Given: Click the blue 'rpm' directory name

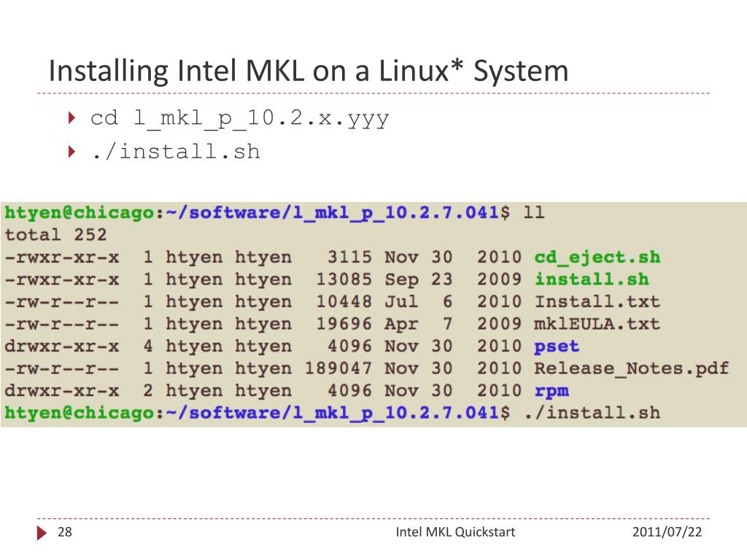Looking at the screenshot, I should 551,391.
